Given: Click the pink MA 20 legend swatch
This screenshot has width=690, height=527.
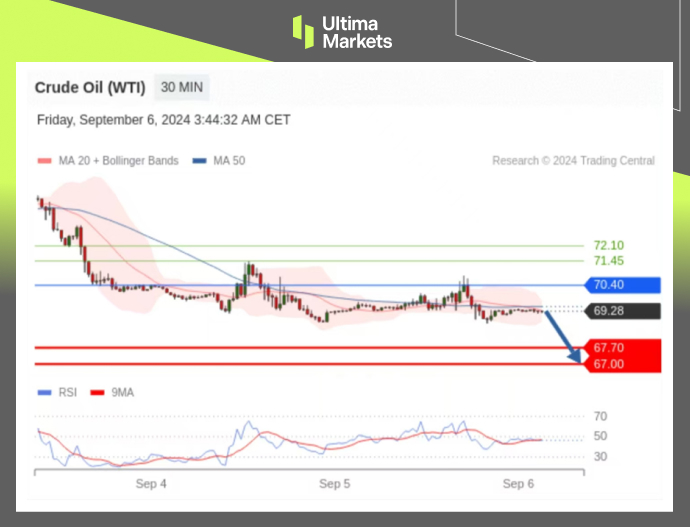Looking at the screenshot, I should pos(44,161).
